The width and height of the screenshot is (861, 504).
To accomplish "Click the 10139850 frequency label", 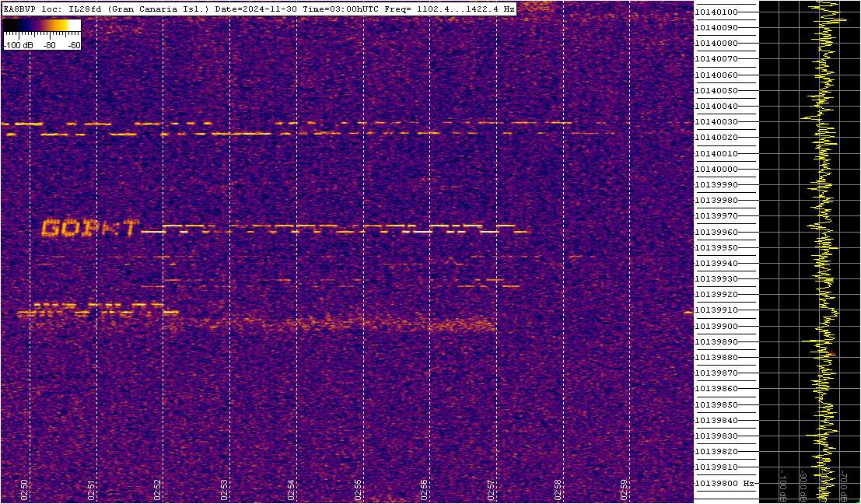I will [x=716, y=404].
